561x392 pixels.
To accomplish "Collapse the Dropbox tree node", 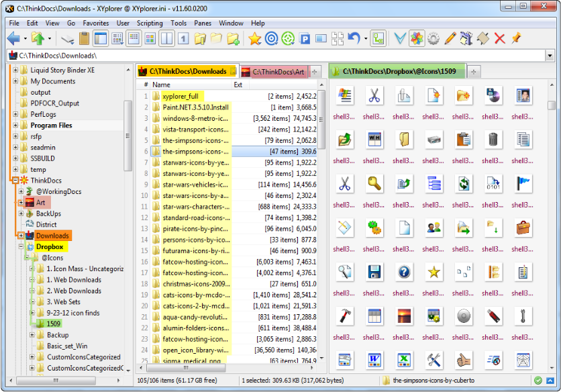I will [x=21, y=246].
